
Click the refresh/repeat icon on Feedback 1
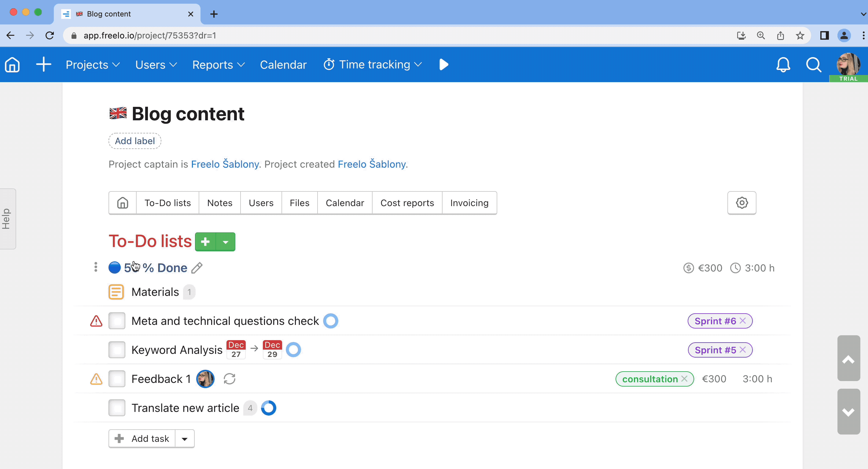pyautogui.click(x=230, y=379)
